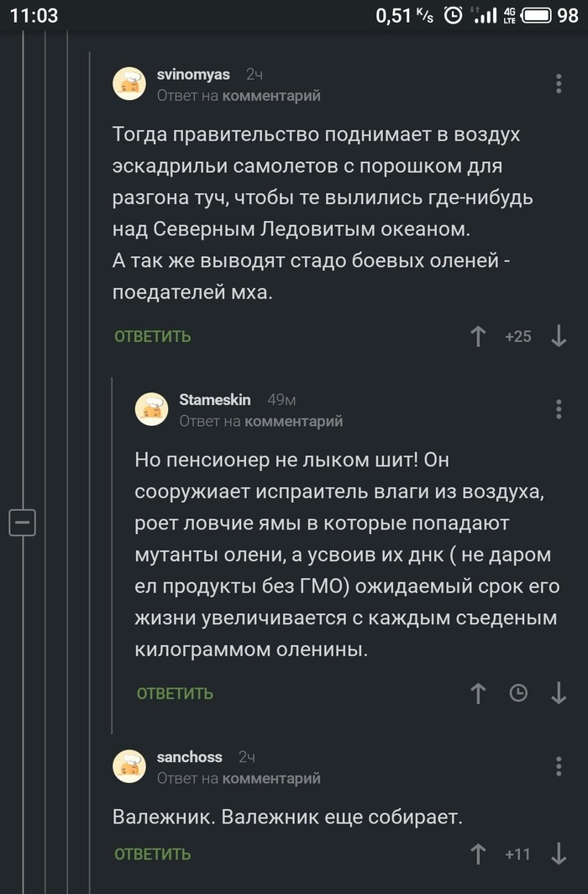Downvote Stameskin's comment
The image size is (588, 894).
point(559,693)
